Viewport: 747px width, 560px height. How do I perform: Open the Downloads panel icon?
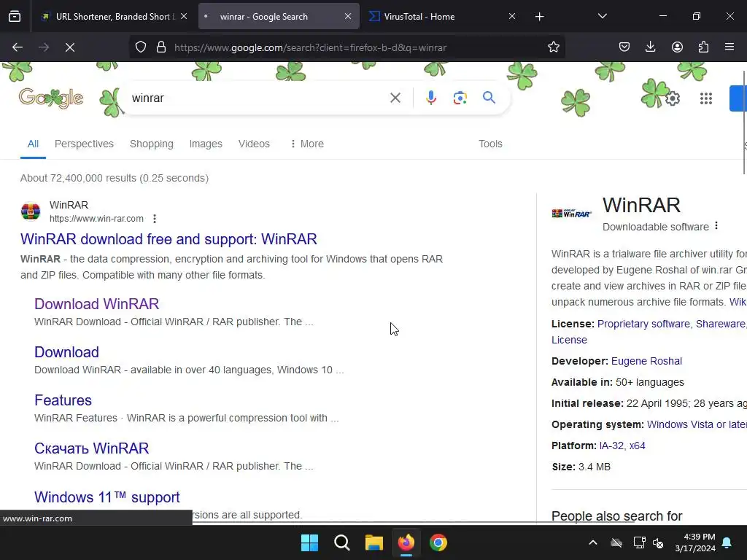[650, 47]
